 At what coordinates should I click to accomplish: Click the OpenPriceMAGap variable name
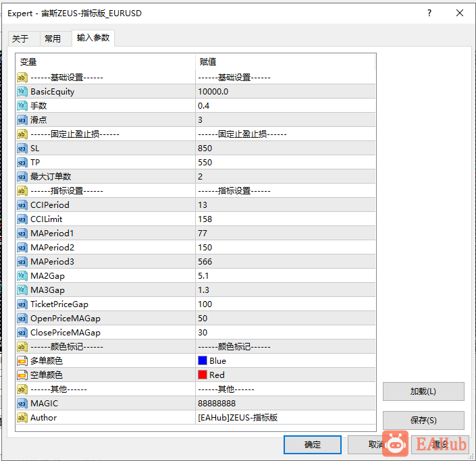click(x=65, y=319)
